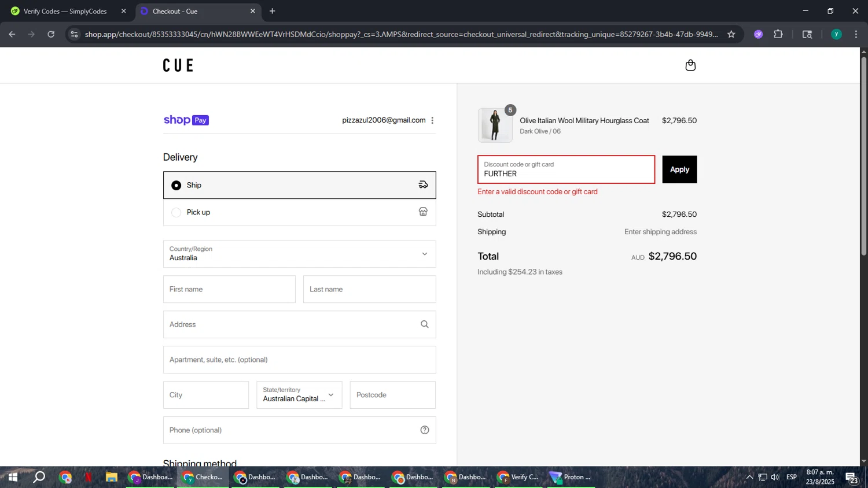Bookmark this page with the star icon

[x=731, y=34]
